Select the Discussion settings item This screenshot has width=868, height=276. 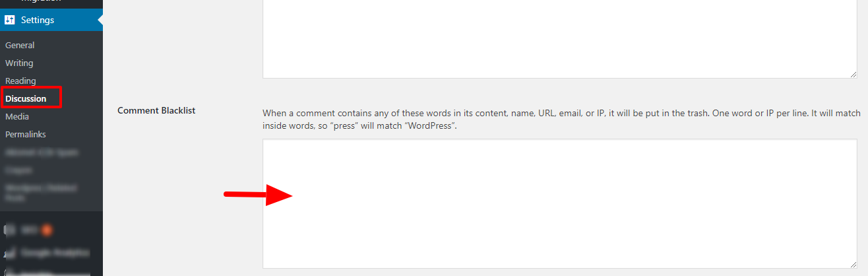point(26,98)
